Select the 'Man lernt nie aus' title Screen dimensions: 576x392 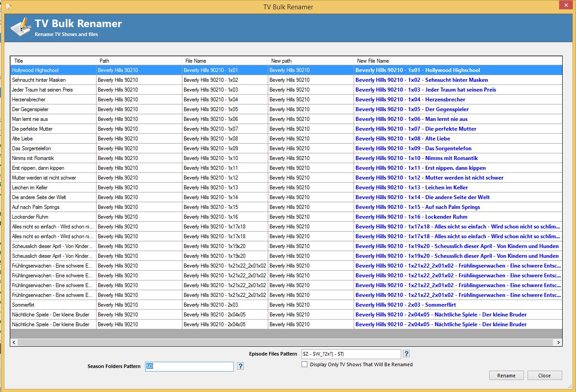point(53,119)
